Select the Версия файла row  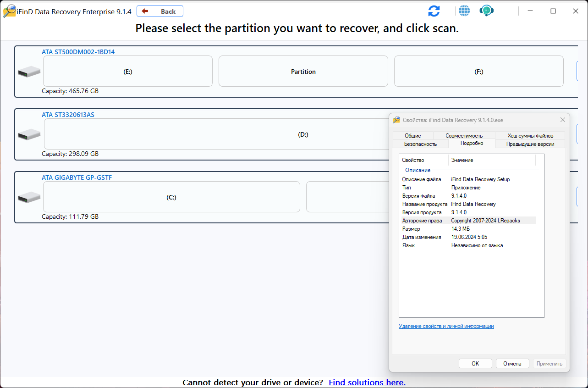pyautogui.click(x=467, y=196)
